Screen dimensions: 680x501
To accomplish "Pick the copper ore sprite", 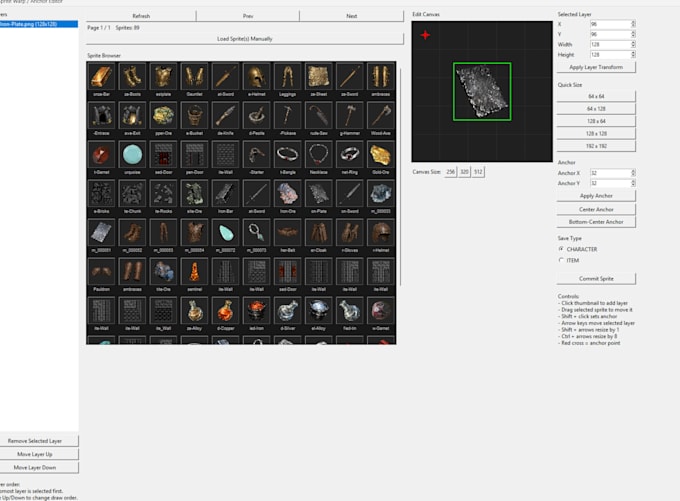I will pos(163,115).
